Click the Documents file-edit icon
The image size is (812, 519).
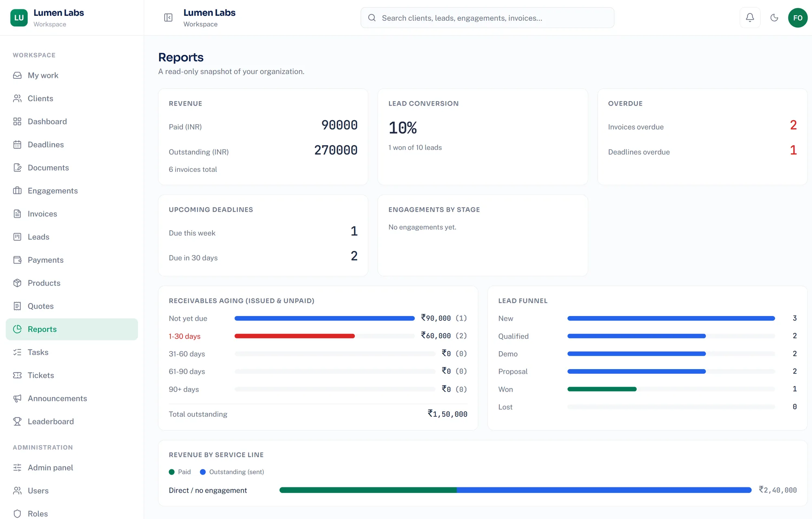pos(17,168)
